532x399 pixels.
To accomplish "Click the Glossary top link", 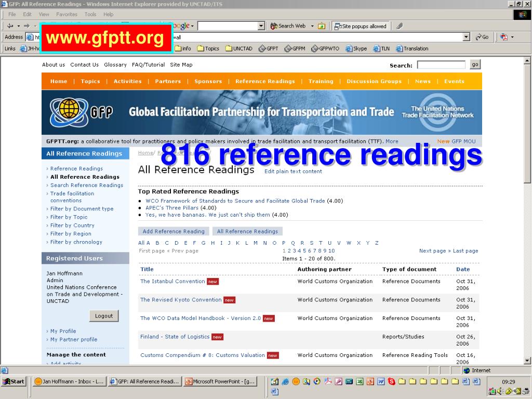I will point(115,65).
